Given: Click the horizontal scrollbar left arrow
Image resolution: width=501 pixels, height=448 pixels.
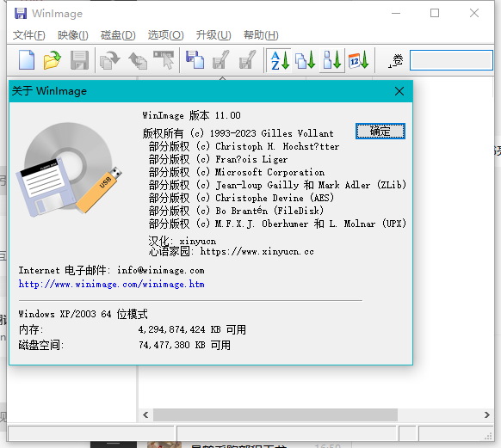Looking at the screenshot, I should [x=145, y=414].
